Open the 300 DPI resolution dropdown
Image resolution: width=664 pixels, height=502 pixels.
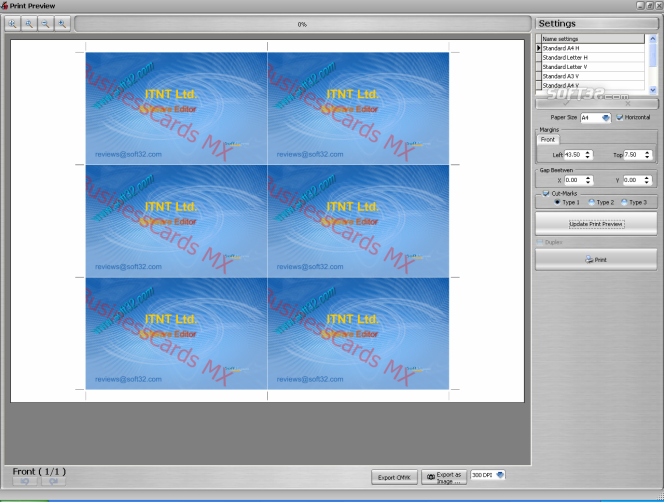[x=500, y=475]
